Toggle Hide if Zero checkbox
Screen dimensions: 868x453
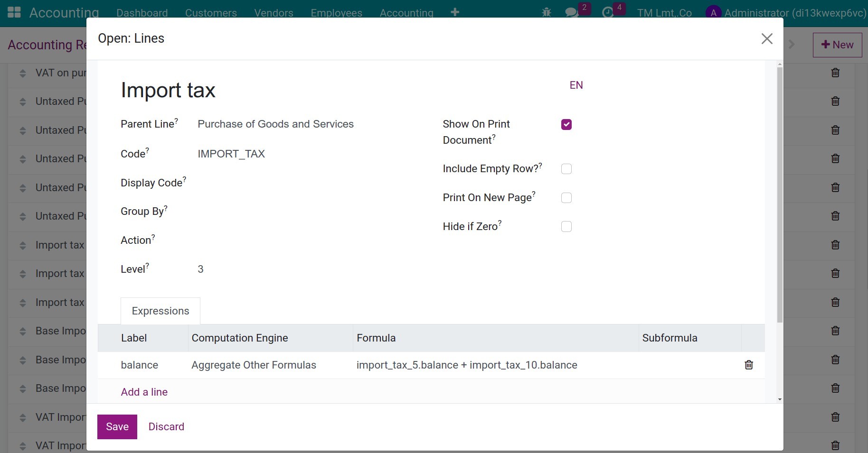click(566, 227)
